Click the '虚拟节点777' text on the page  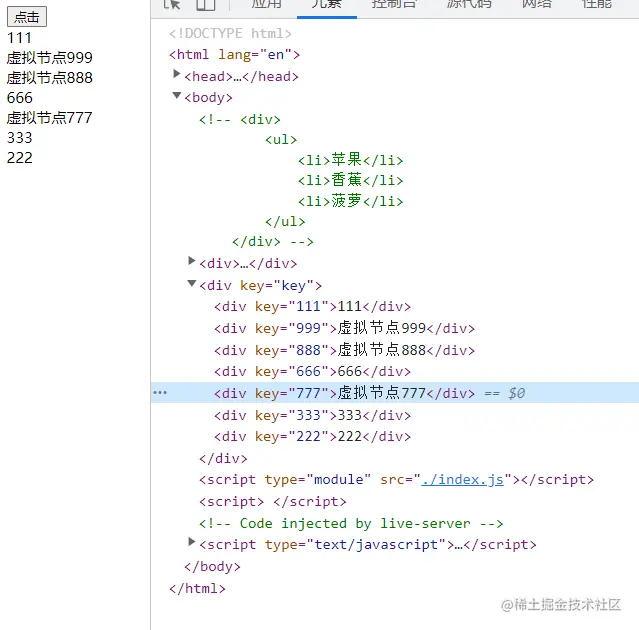coord(49,118)
